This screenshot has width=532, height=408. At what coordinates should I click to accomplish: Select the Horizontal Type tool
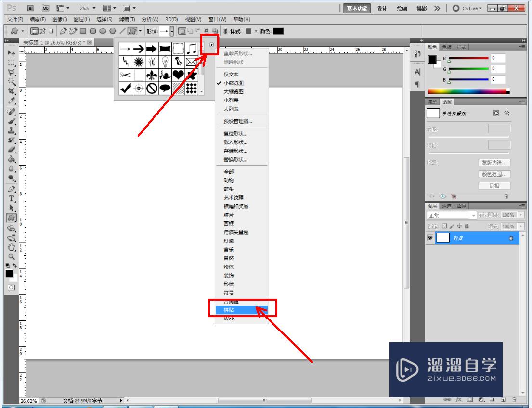[12, 198]
